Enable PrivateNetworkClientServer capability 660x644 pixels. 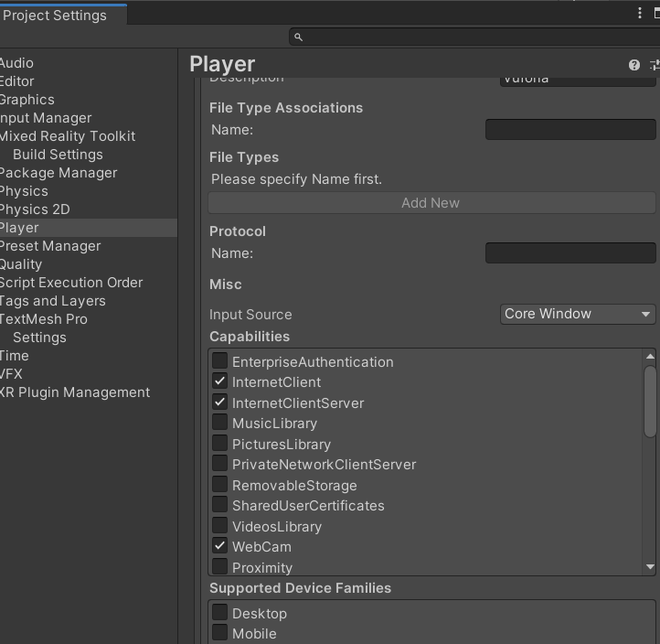click(x=219, y=464)
